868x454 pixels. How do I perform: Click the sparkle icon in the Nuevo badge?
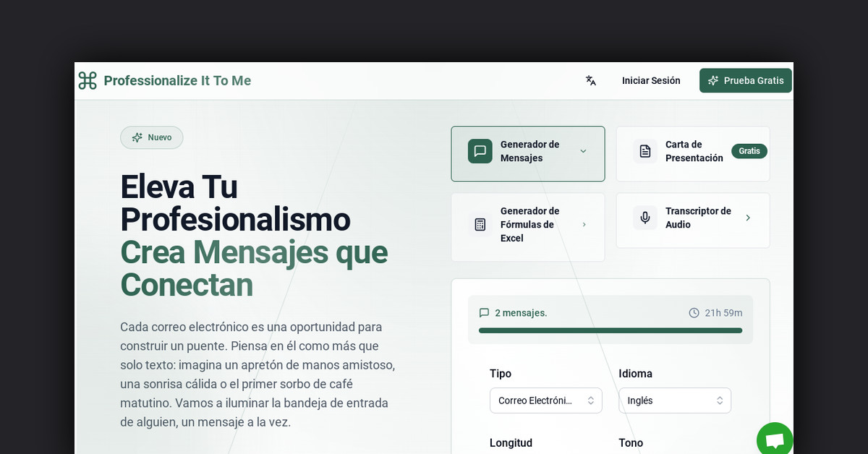[136, 137]
